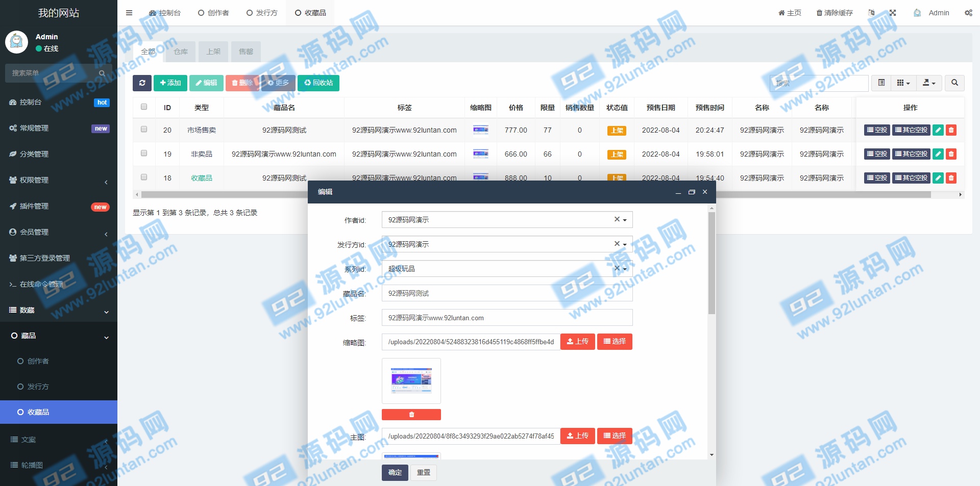Open the export dropdown in toolbar
Screen dimensions: 980x486
coord(929,83)
